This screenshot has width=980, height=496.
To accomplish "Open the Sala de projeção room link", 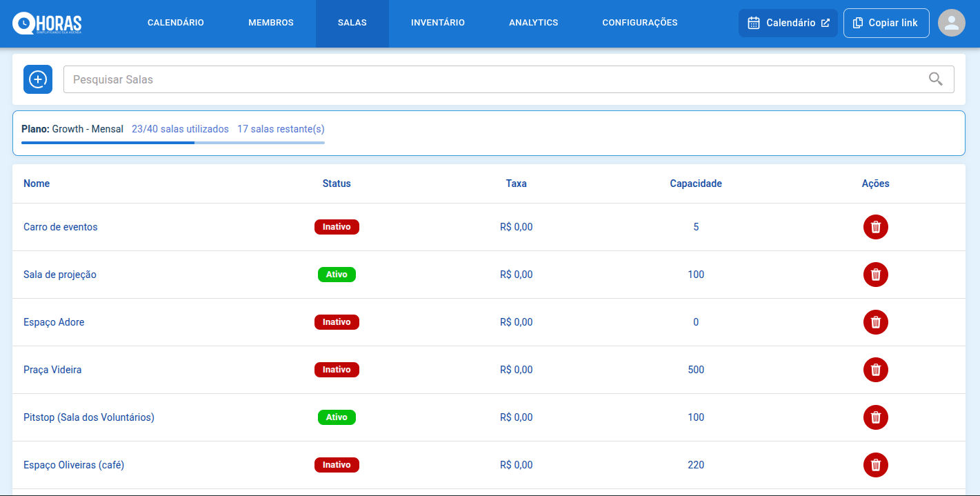I will [x=60, y=275].
